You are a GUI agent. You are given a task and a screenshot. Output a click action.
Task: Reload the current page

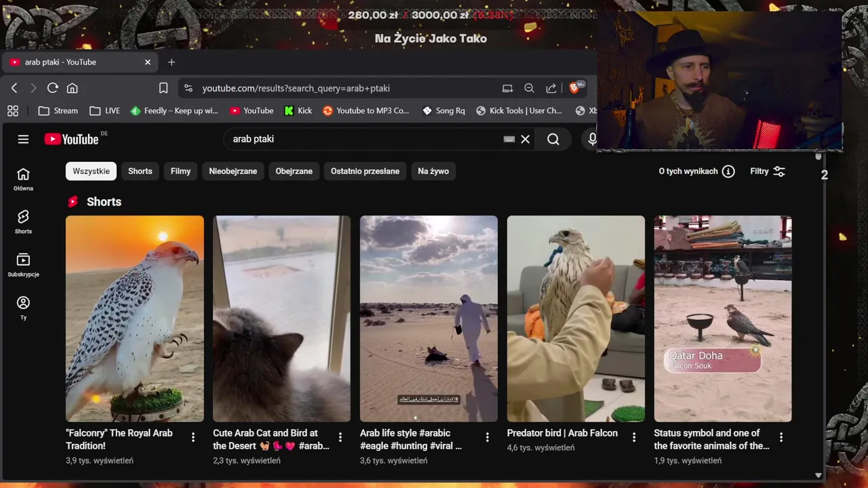tap(52, 88)
